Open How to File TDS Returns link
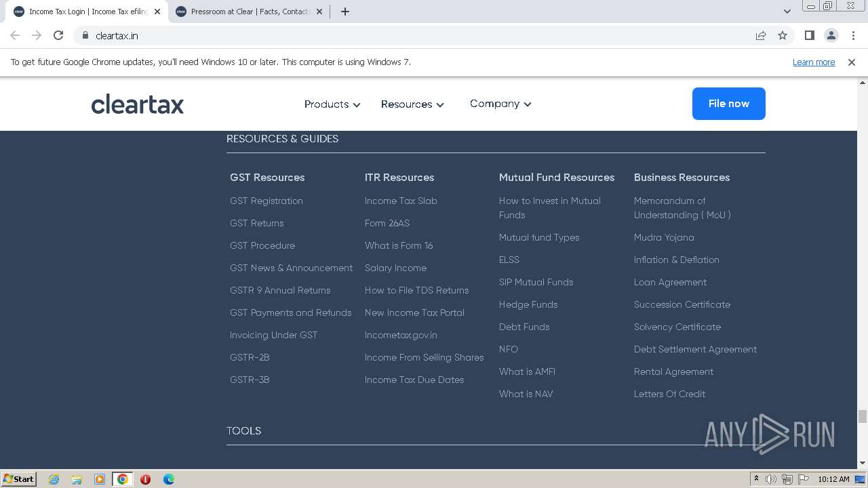This screenshot has height=488, width=868. [x=417, y=290]
